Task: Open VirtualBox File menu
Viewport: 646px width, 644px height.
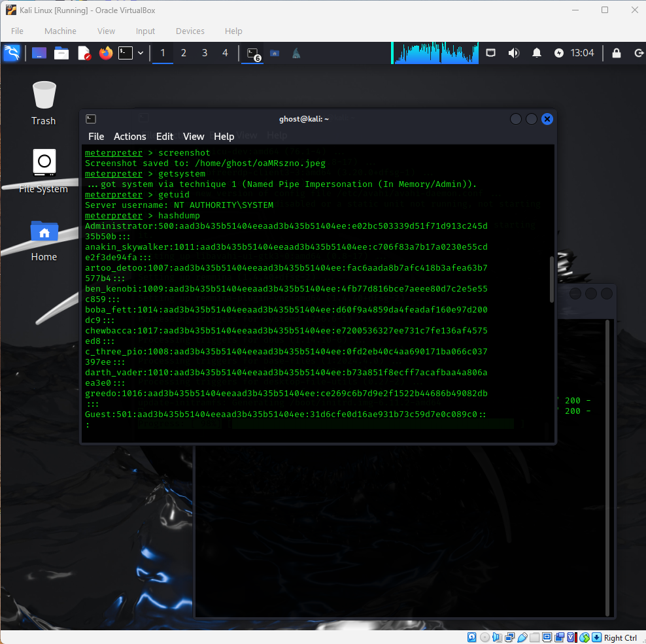Action: [x=17, y=31]
